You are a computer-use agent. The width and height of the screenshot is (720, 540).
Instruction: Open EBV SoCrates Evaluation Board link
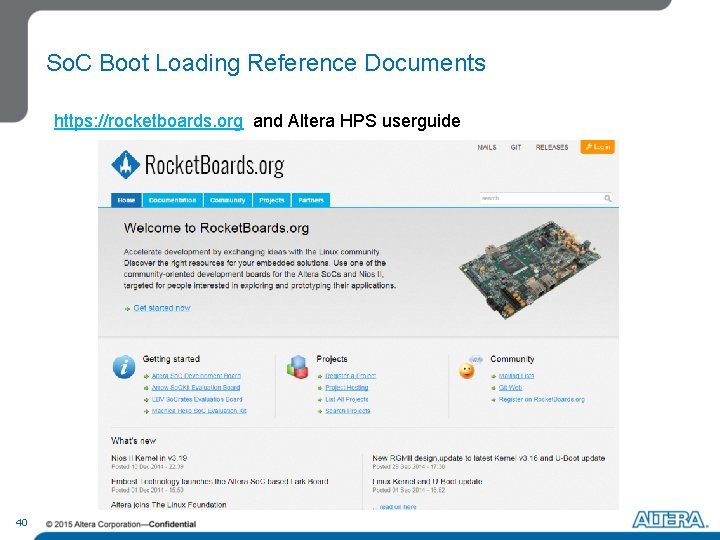click(197, 399)
